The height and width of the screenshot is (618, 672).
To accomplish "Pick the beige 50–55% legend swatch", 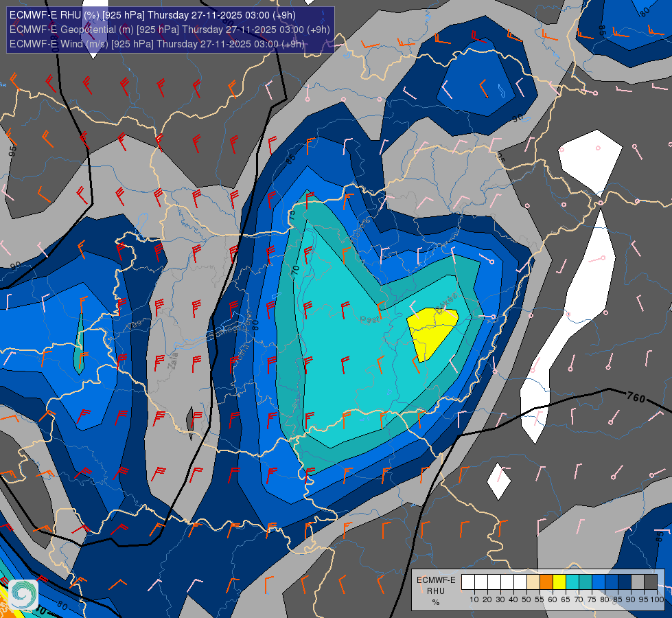I will pos(533,582).
